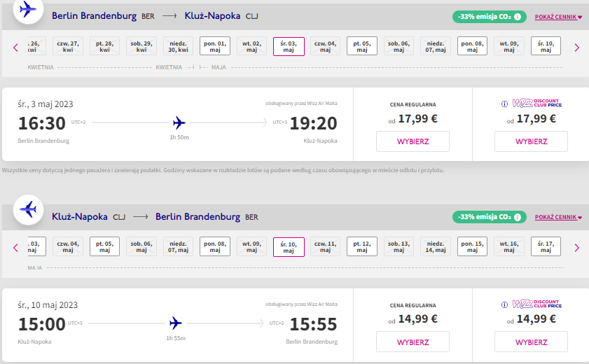Show next dates for outbound flight
Image resolution: width=589 pixels, height=364 pixels.
[576, 48]
